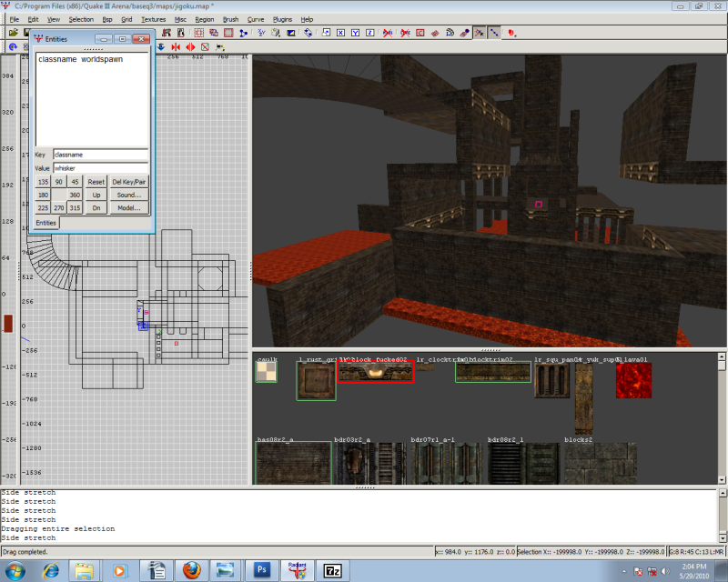This screenshot has height=582, width=728.
Task: Select the caulk texture thumbnail
Action: (x=267, y=372)
